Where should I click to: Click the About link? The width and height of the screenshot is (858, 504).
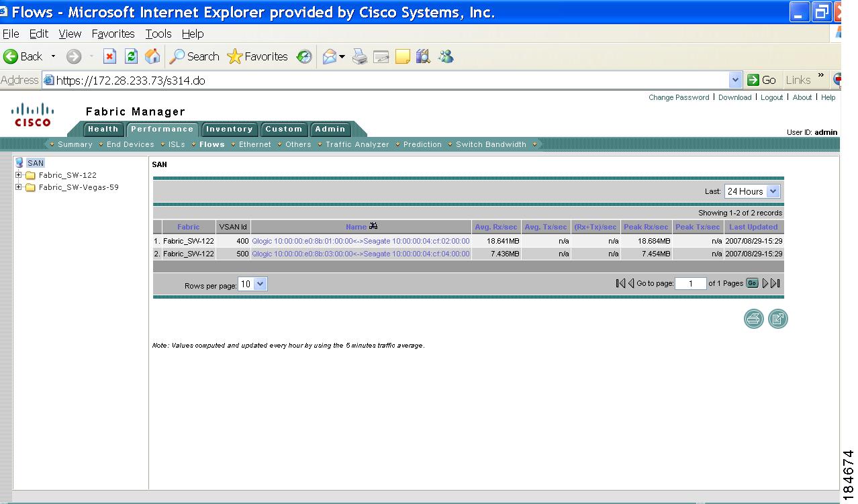pos(802,97)
